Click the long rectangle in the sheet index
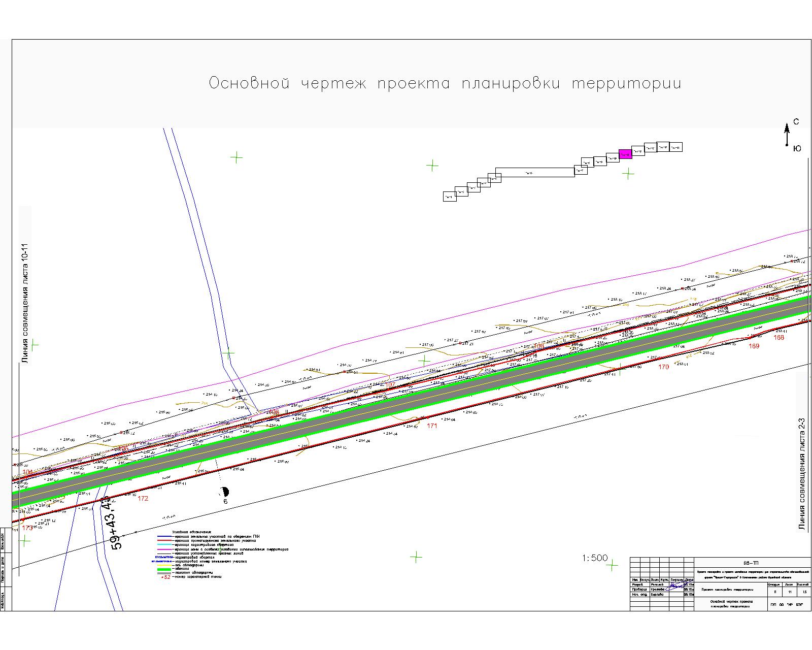The height and width of the screenshot is (650, 812). [535, 172]
